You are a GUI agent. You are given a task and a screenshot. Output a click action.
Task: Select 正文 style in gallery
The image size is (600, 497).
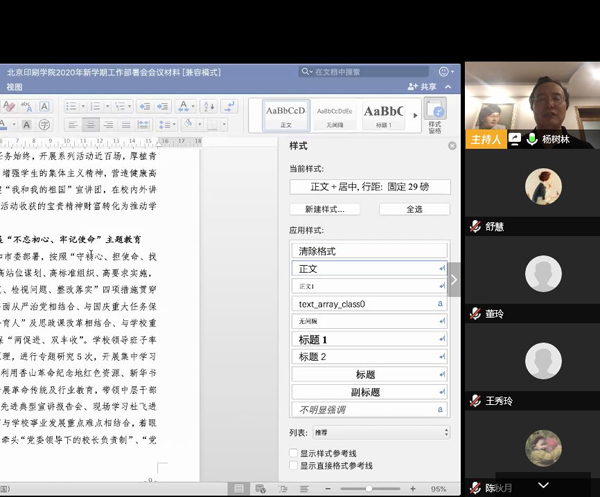[286, 116]
